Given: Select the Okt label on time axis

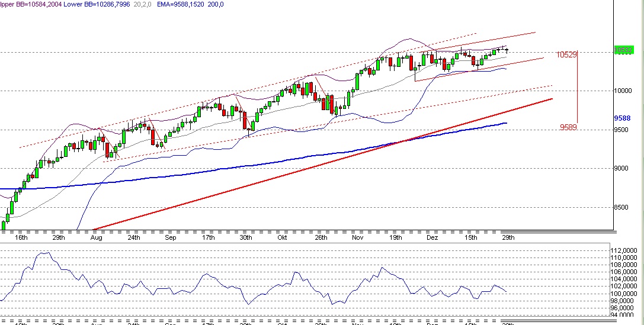Looking at the screenshot, I should pos(282,237).
